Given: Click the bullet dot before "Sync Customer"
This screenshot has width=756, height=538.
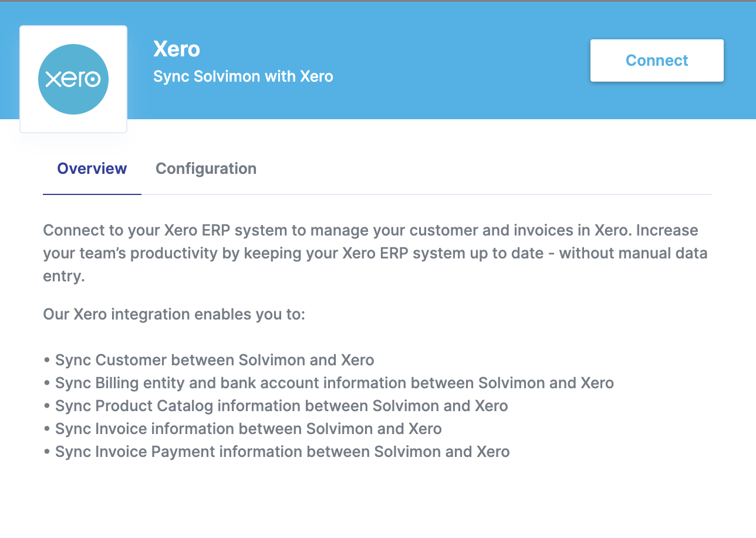Looking at the screenshot, I should click(46, 361).
